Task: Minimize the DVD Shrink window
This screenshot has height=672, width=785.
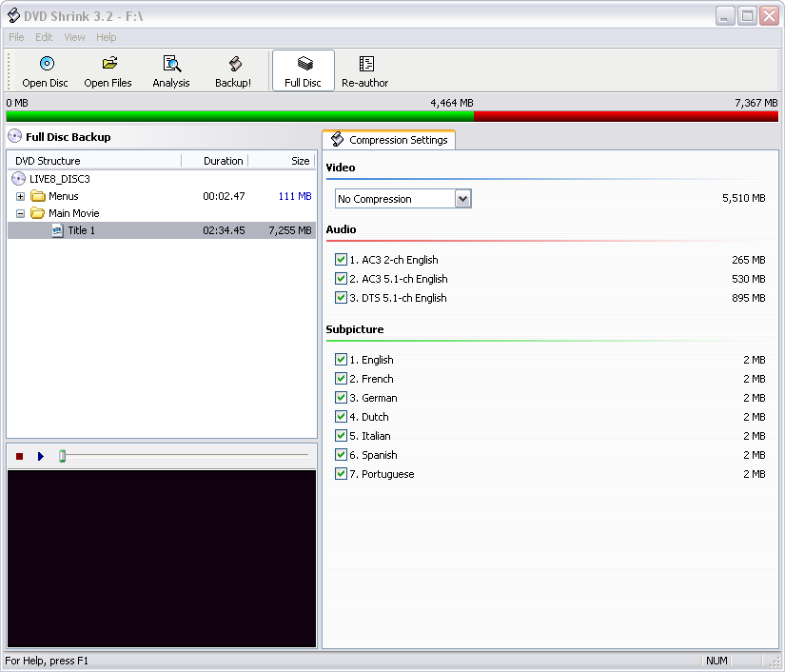Action: click(x=724, y=16)
